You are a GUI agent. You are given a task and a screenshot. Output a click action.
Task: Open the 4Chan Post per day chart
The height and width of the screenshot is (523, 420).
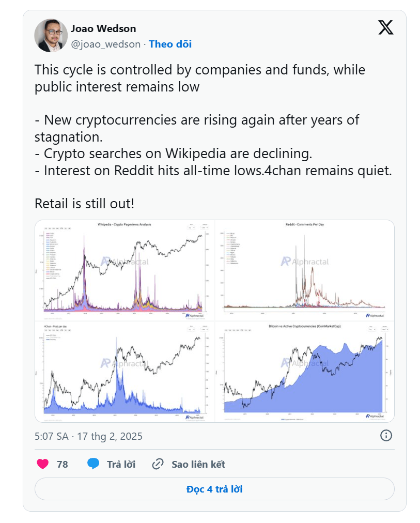click(x=125, y=371)
